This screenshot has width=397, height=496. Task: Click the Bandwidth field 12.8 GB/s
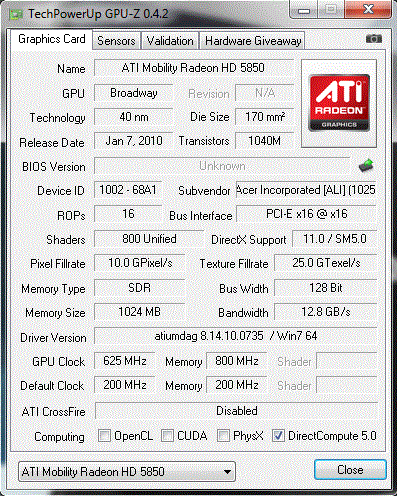(325, 312)
